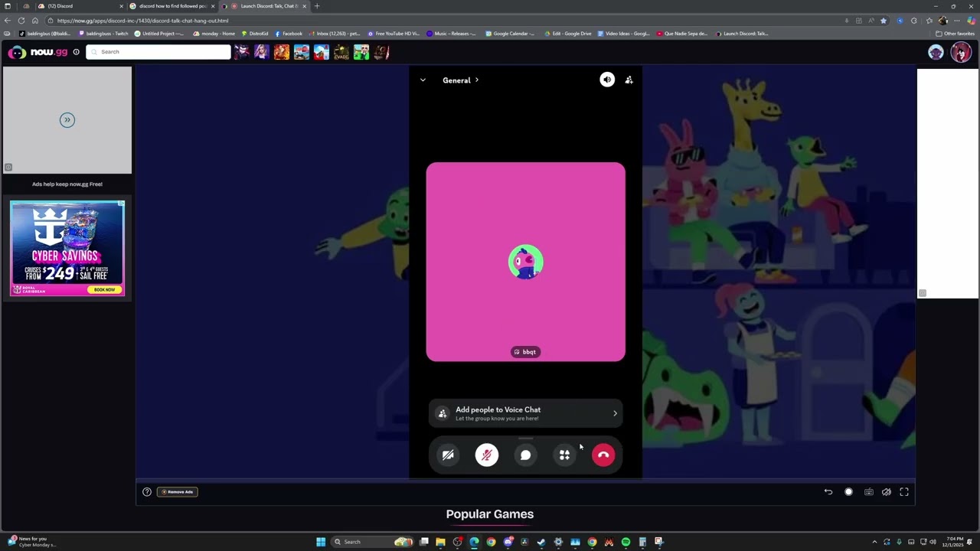Open the Other favorites folder

point(955,34)
